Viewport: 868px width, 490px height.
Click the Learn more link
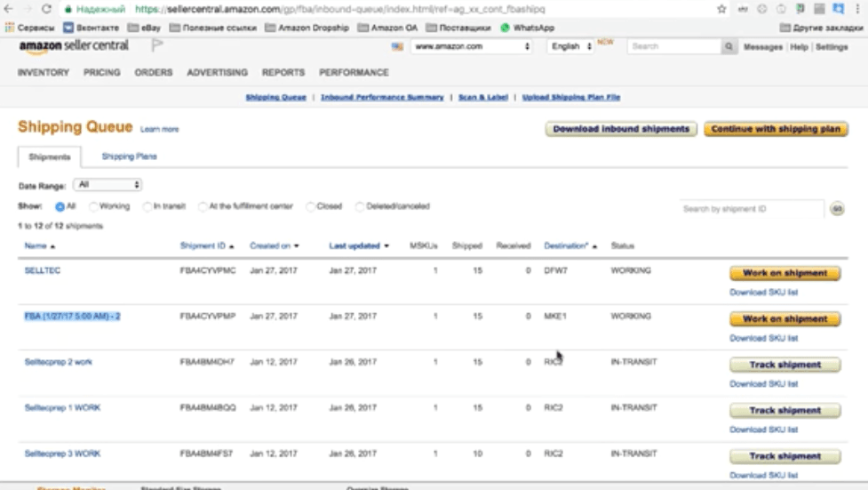[x=159, y=129]
